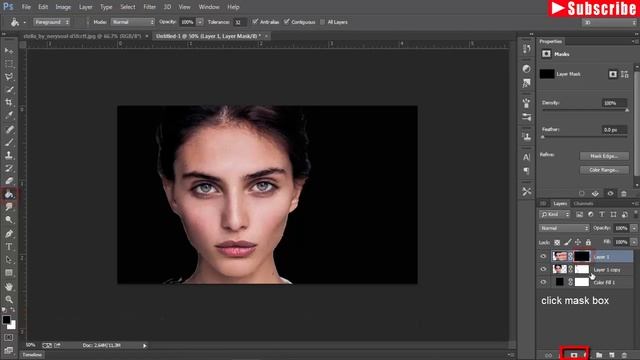
Task: Open Opacity dropdown arrow in options bar
Action: (200, 22)
